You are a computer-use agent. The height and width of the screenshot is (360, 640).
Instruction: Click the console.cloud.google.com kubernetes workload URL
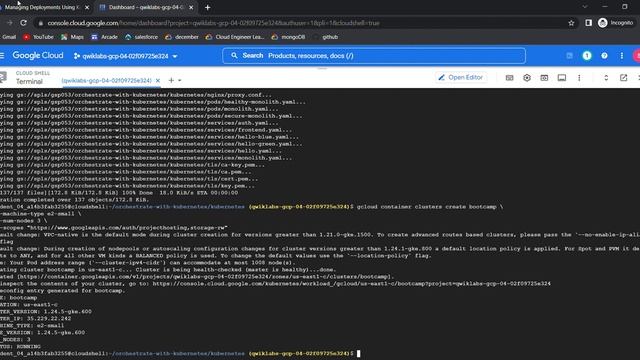tap(351, 284)
